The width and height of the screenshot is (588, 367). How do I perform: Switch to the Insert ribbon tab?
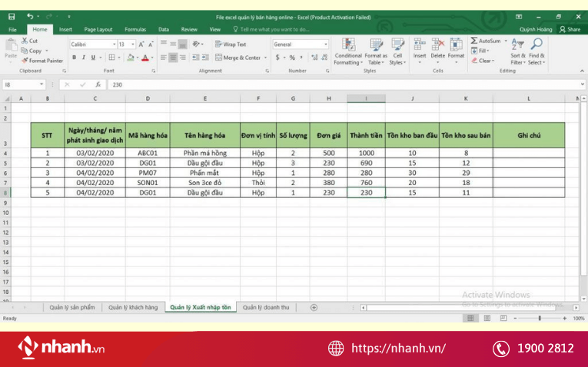65,29
